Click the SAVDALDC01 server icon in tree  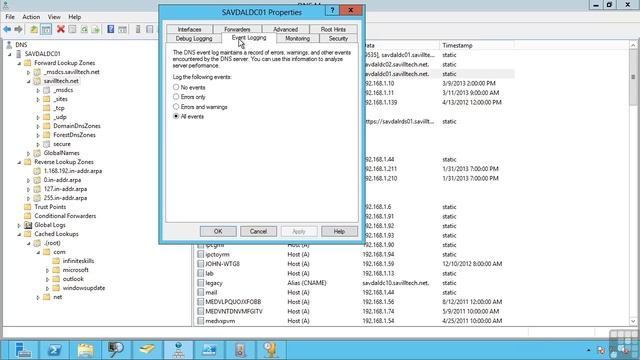click(18, 54)
